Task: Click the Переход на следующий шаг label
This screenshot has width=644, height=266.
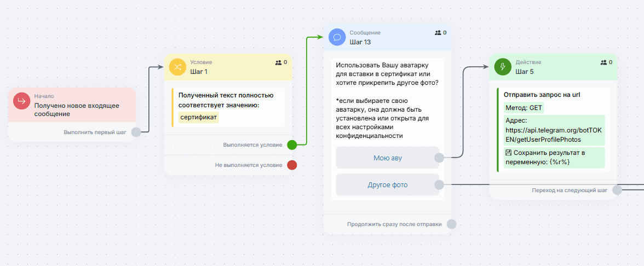Action: pos(570,190)
